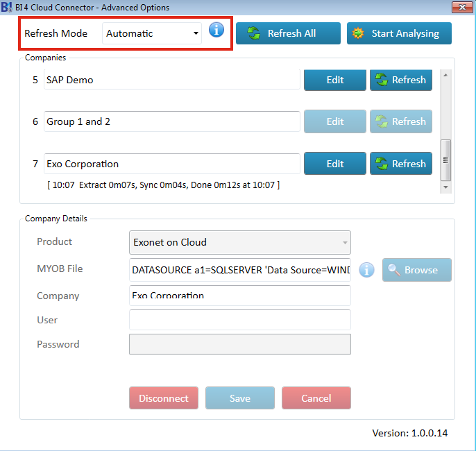The height and width of the screenshot is (451, 476).
Task: Click the MYOB File info icon
Action: [366, 270]
